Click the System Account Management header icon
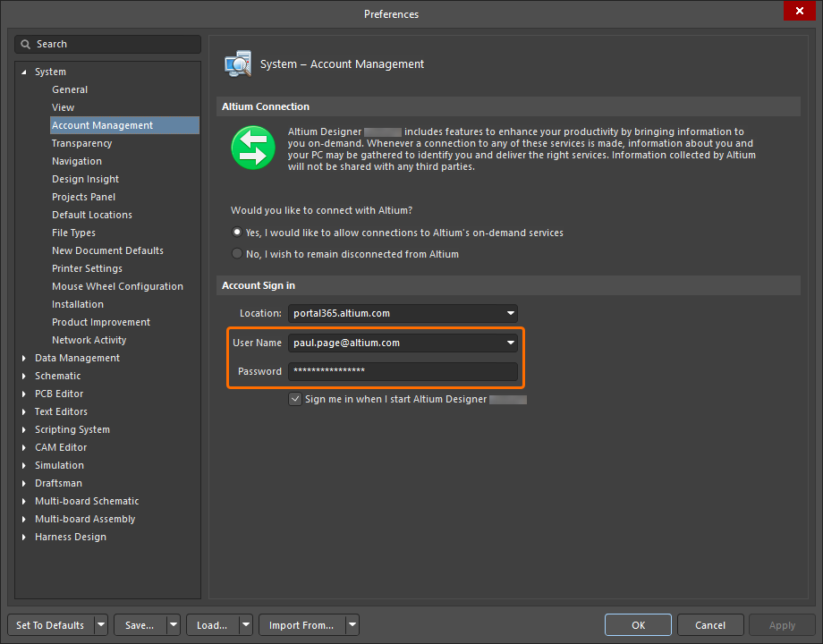The image size is (823, 644). (238, 64)
